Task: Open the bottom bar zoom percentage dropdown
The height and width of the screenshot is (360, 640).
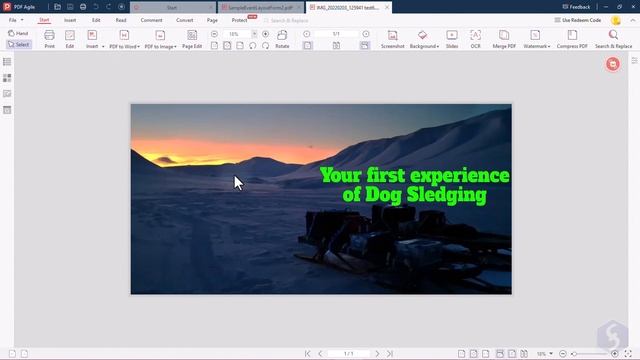Action: (x=551, y=353)
